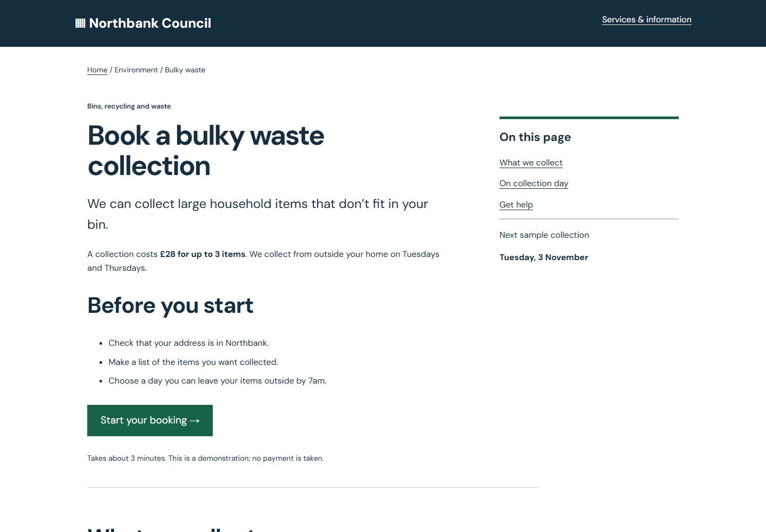This screenshot has height=532, width=766.
Task: Click the Before you start heading
Action: tap(170, 305)
